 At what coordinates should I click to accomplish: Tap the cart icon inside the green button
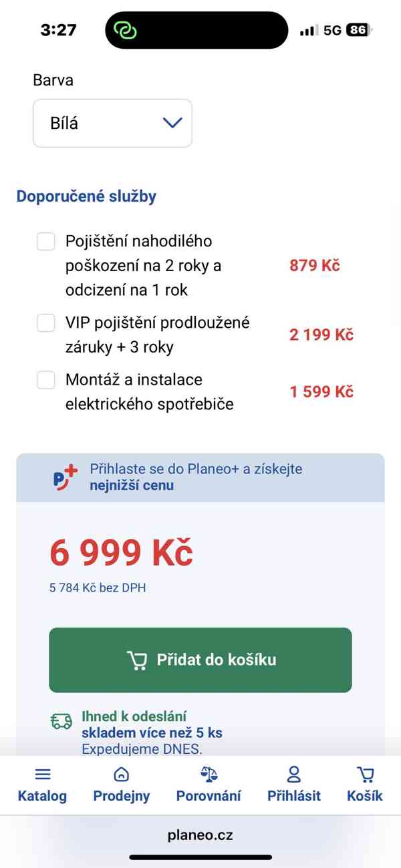tap(138, 660)
